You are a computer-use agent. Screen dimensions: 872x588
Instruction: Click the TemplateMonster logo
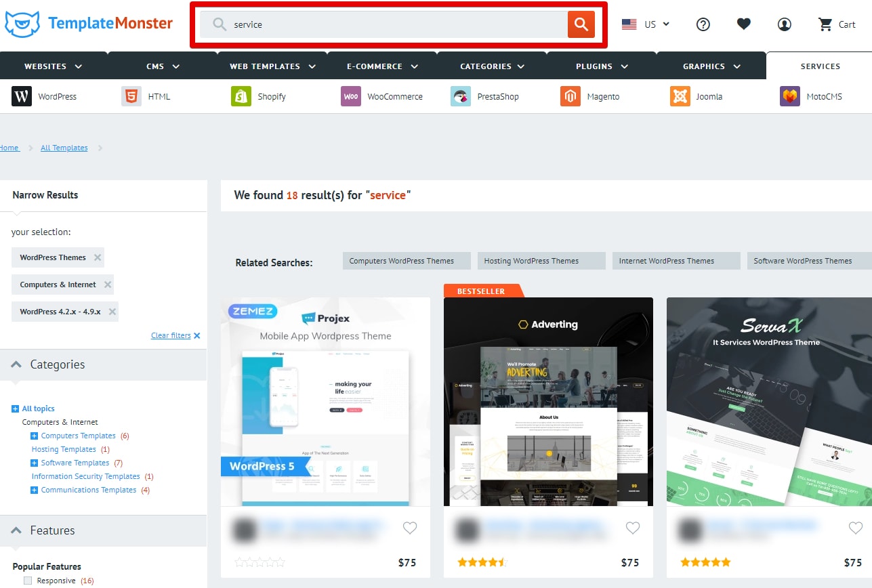point(89,24)
